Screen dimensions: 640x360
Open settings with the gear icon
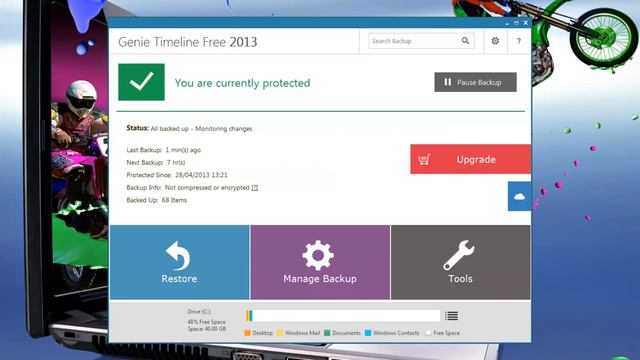(495, 41)
